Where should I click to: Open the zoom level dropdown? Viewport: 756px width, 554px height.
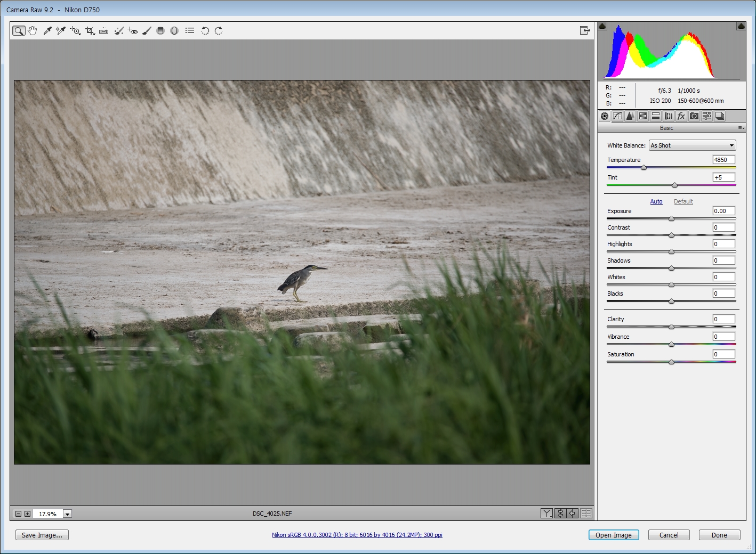67,514
